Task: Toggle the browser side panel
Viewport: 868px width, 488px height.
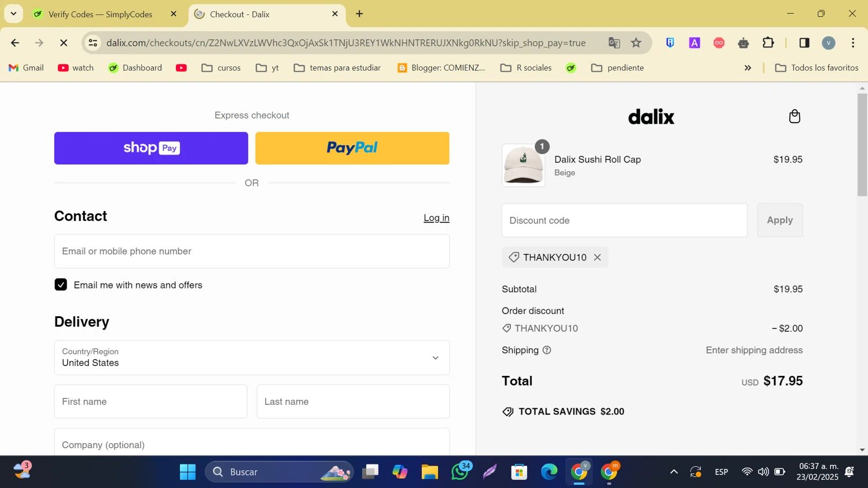Action: click(804, 43)
